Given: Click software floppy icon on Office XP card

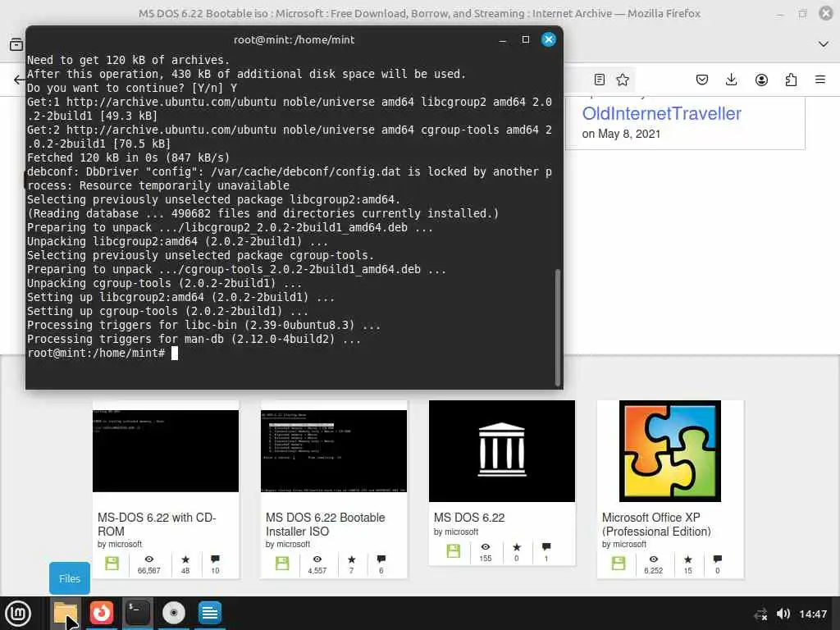Looking at the screenshot, I should point(619,563).
